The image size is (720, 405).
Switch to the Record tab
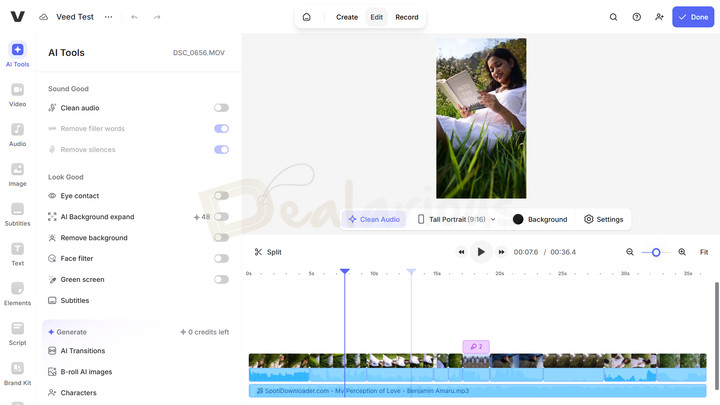[x=407, y=17]
